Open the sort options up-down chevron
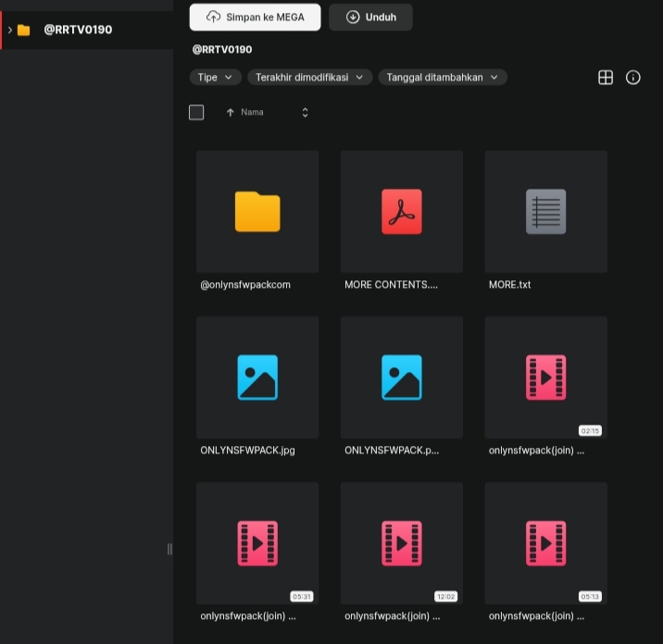Viewport: 663px width, 644px height. click(305, 112)
